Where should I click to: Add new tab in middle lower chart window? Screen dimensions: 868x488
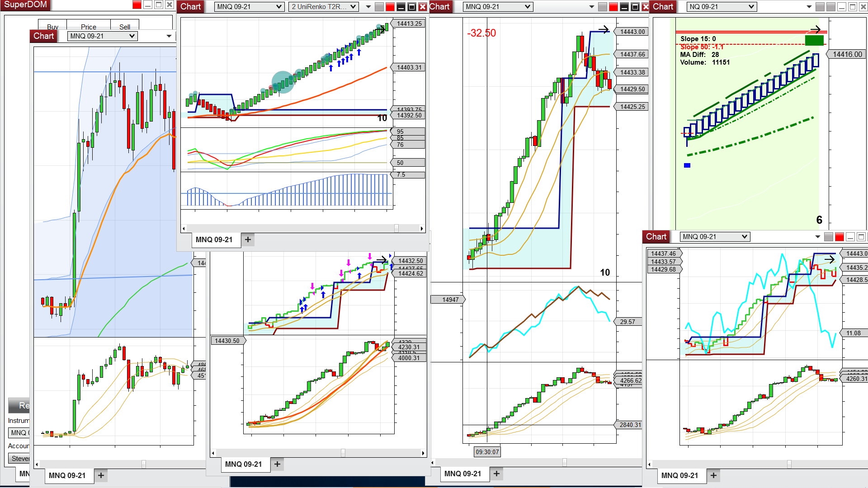[277, 464]
